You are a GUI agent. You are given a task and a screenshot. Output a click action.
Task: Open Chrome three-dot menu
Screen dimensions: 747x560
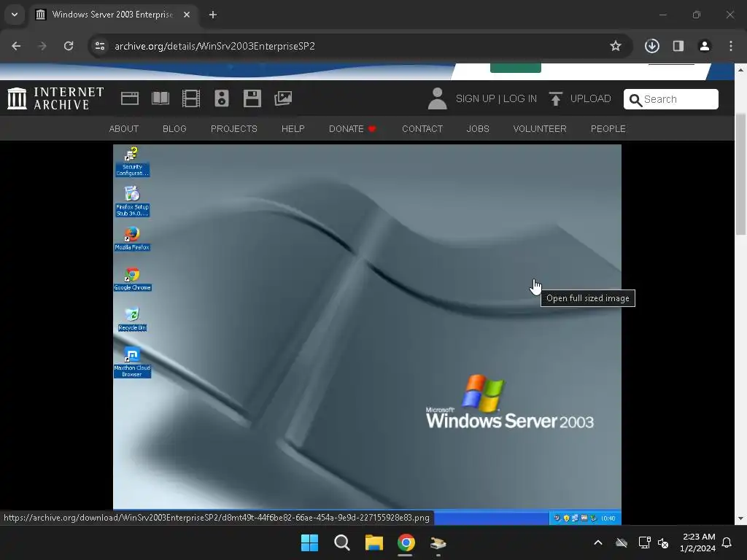click(730, 46)
